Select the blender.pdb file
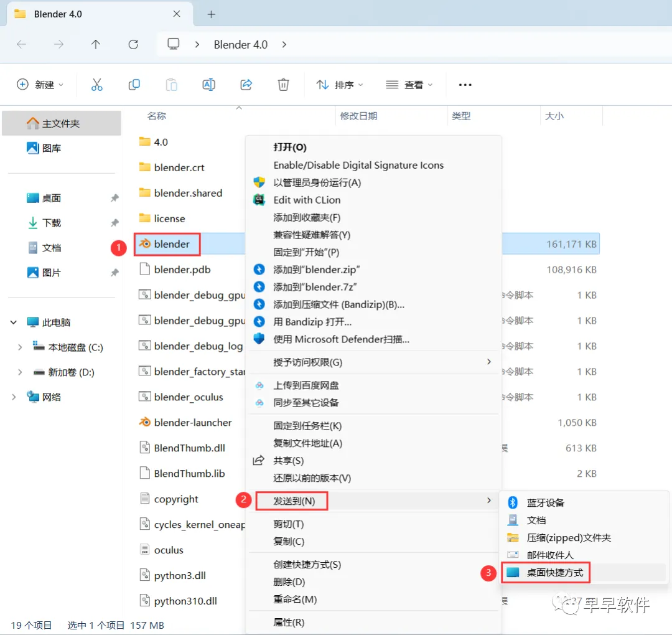The image size is (672, 635). [x=175, y=270]
